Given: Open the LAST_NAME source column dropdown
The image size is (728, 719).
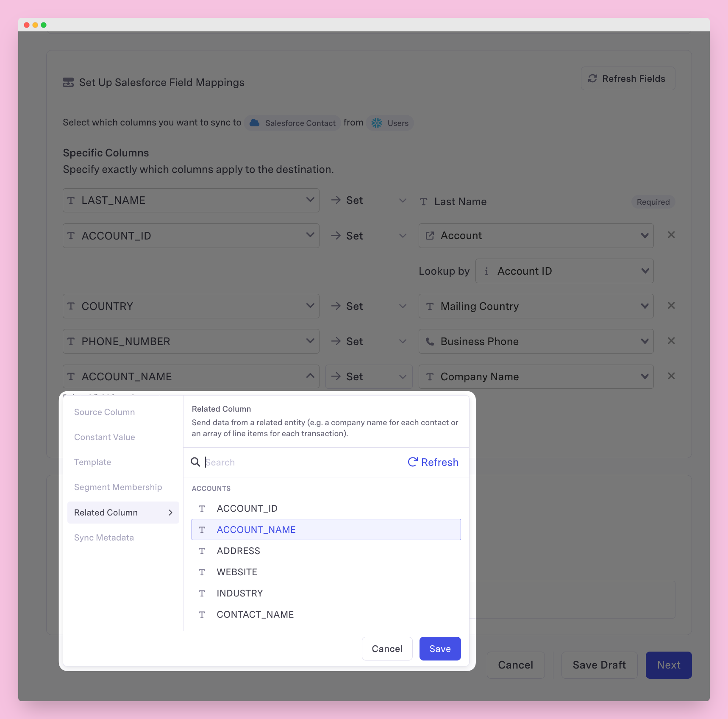Looking at the screenshot, I should tap(310, 200).
